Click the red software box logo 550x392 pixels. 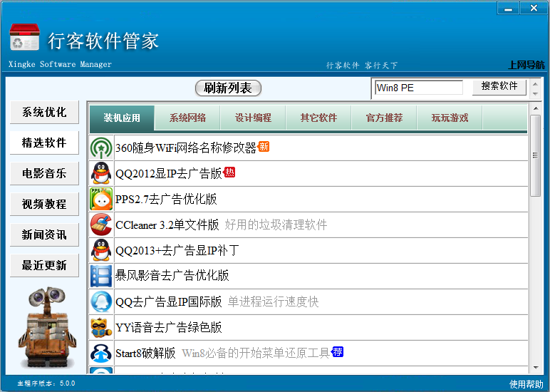tap(24, 37)
